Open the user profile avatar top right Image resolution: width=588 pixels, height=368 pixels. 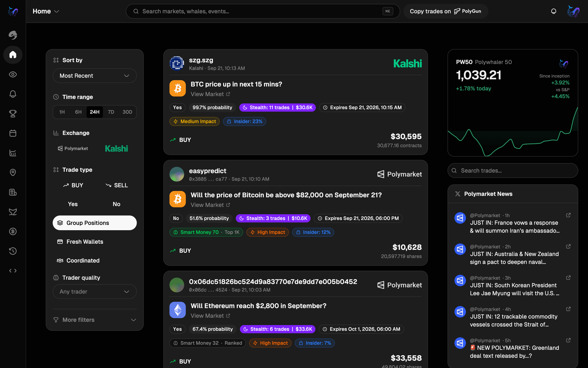pyautogui.click(x=573, y=11)
